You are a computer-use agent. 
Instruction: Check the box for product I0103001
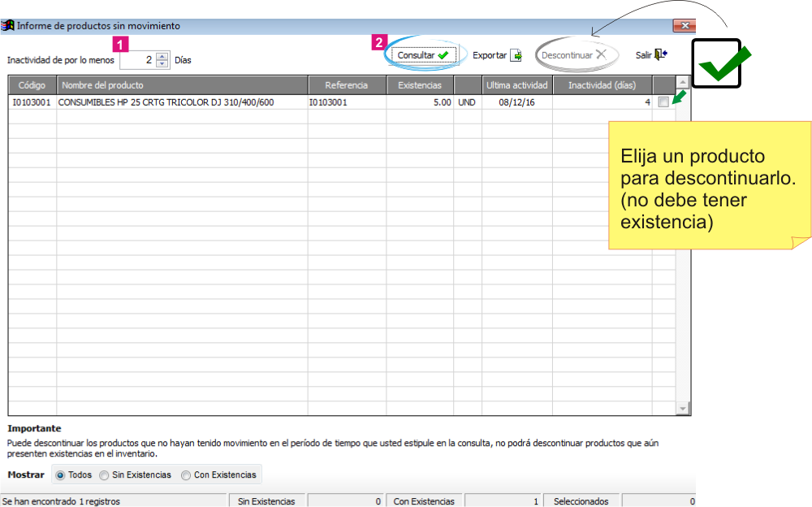[663, 102]
